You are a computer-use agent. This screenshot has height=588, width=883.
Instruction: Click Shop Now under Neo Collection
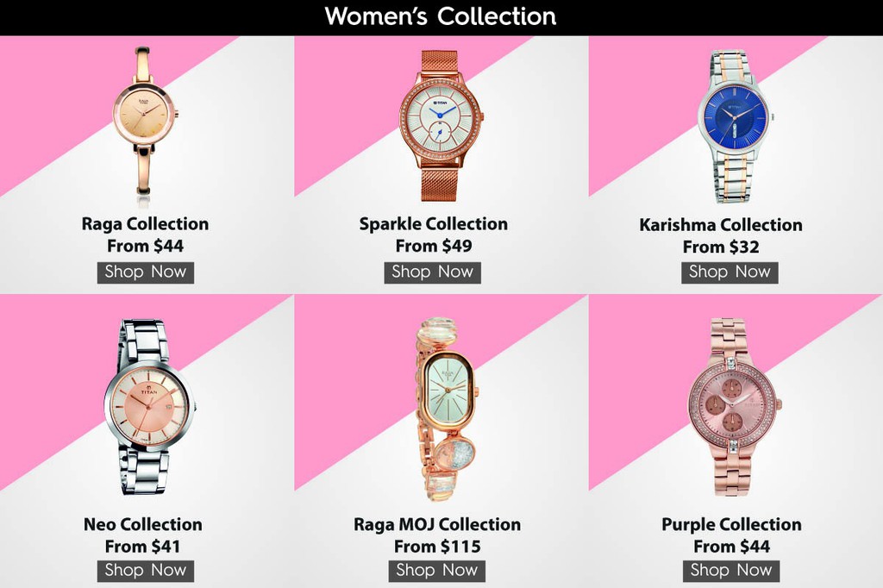point(145,571)
